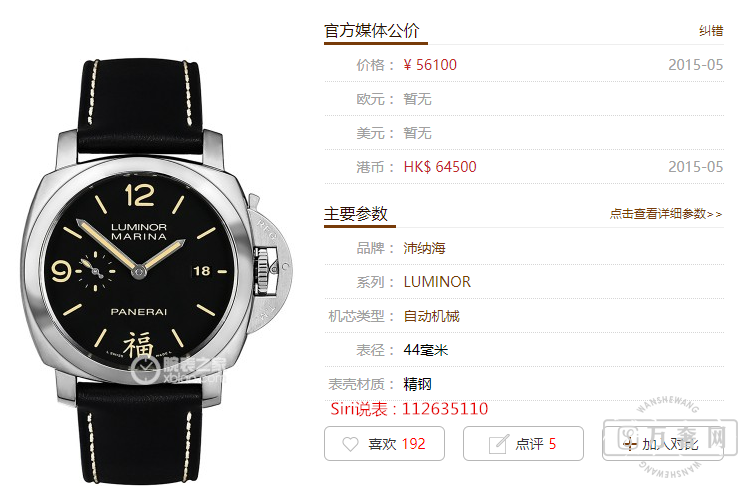This screenshot has height=486, width=746.
Task: Click the Panerai watch product image
Action: point(157,271)
